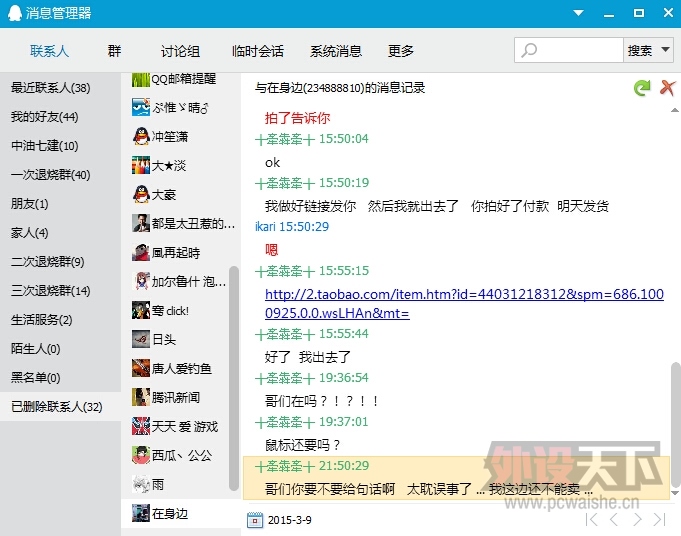This screenshot has width=681, height=536.
Task: Go to the previous page of records
Action: 614,520
